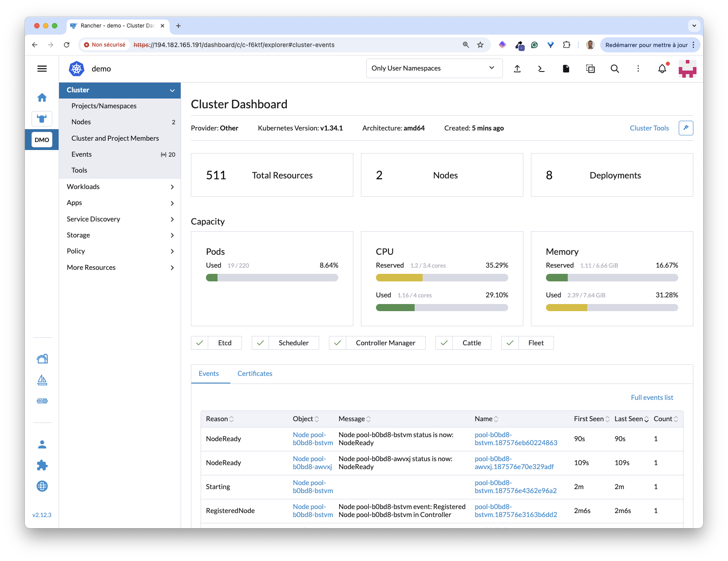Click the Cluster Tools link

tap(649, 128)
